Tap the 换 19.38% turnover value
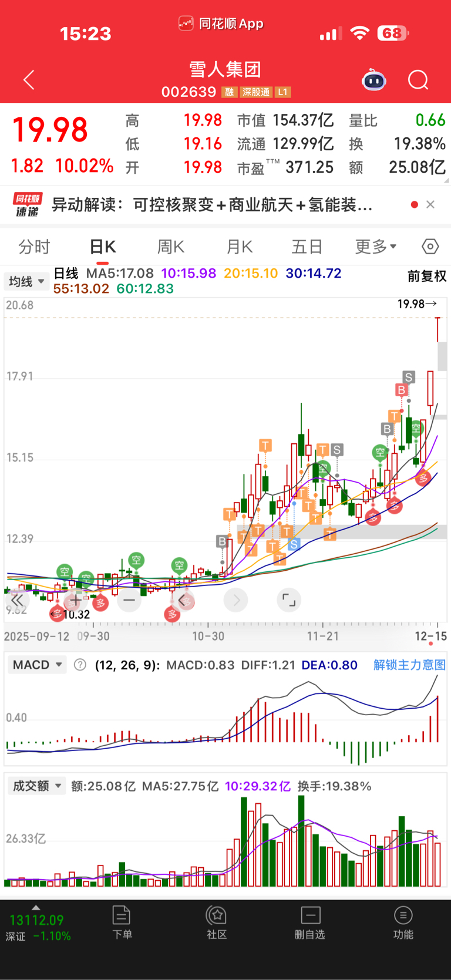The width and height of the screenshot is (451, 980). pyautogui.click(x=397, y=144)
